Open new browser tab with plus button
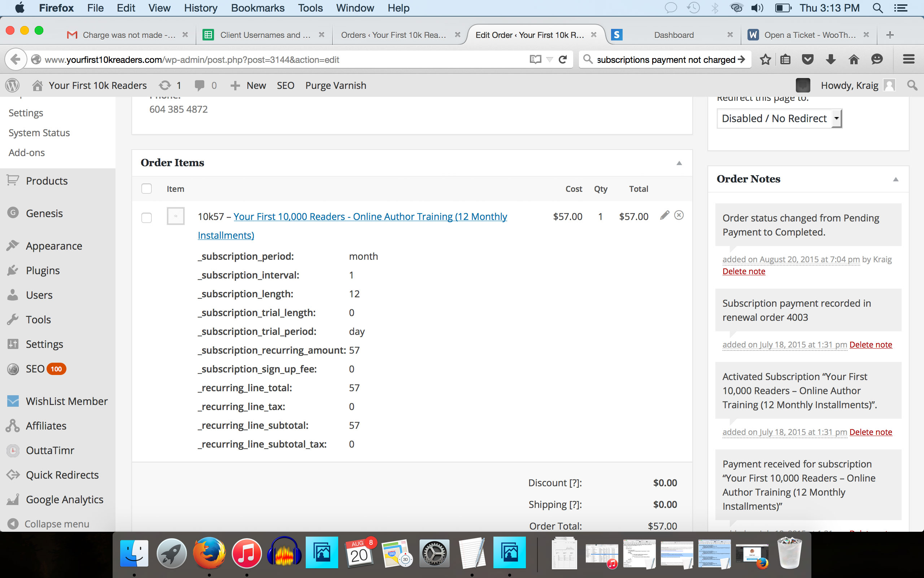Viewport: 924px width, 578px height. coord(890,35)
